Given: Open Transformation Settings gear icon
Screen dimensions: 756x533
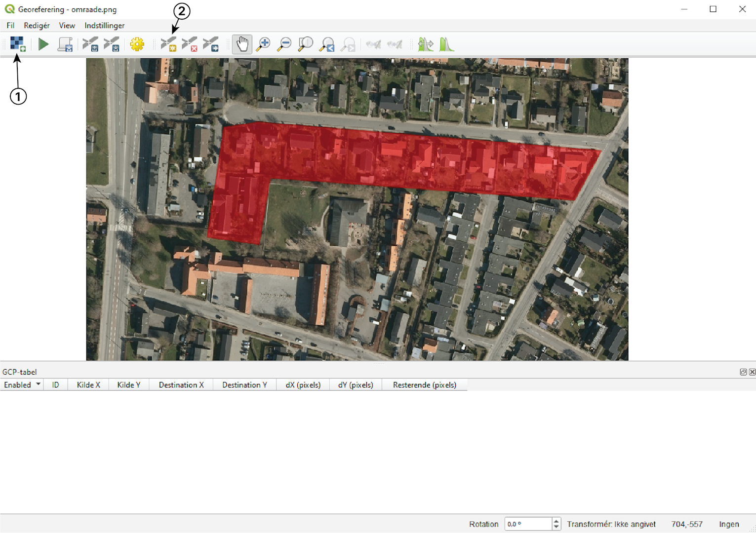Looking at the screenshot, I should (x=137, y=44).
